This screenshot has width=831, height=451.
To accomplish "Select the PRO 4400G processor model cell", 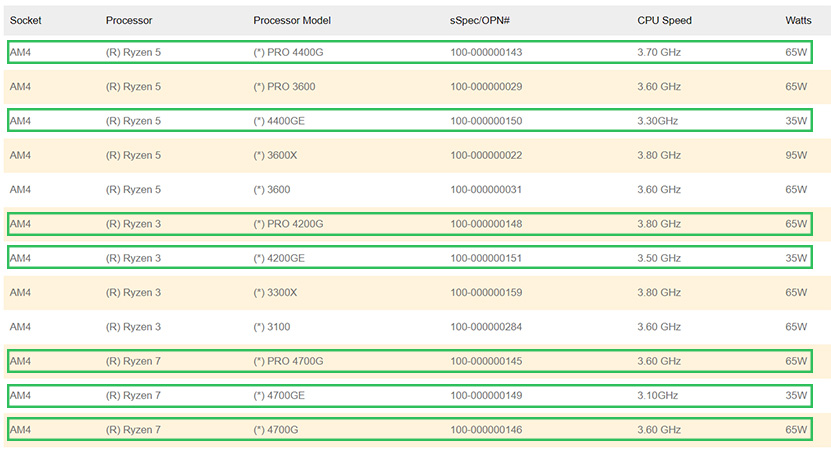I will (288, 52).
